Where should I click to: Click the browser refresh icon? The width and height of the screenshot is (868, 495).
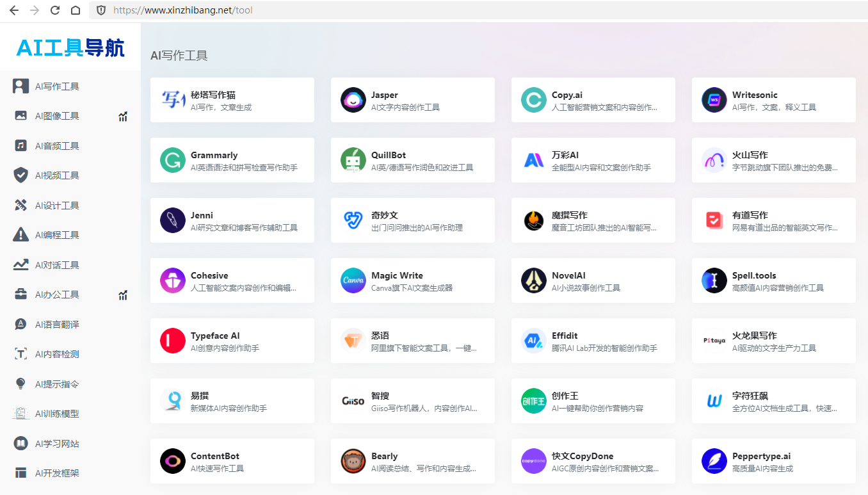[54, 10]
